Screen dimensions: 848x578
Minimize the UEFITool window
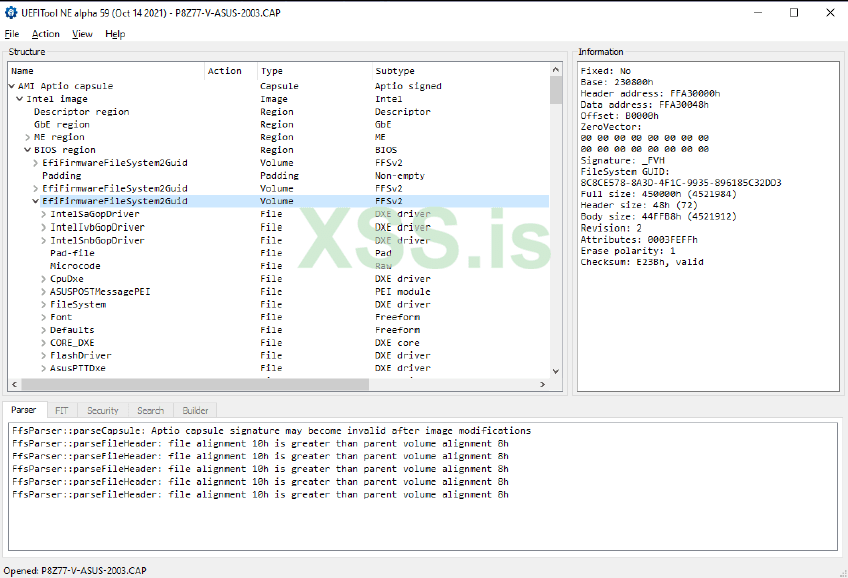[758, 12]
